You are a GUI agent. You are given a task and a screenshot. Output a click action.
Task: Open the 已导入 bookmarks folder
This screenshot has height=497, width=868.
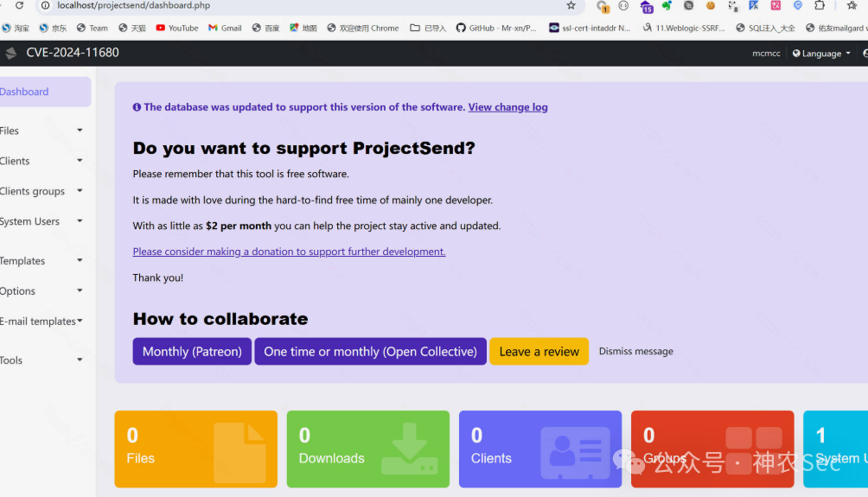(428, 28)
